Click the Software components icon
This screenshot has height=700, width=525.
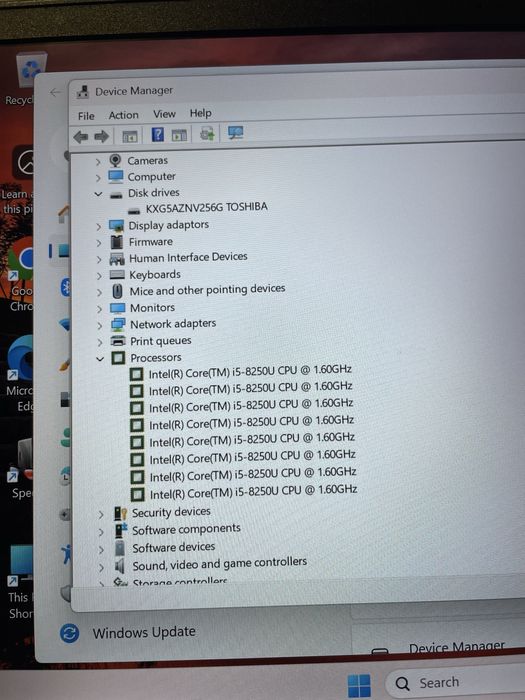(121, 531)
